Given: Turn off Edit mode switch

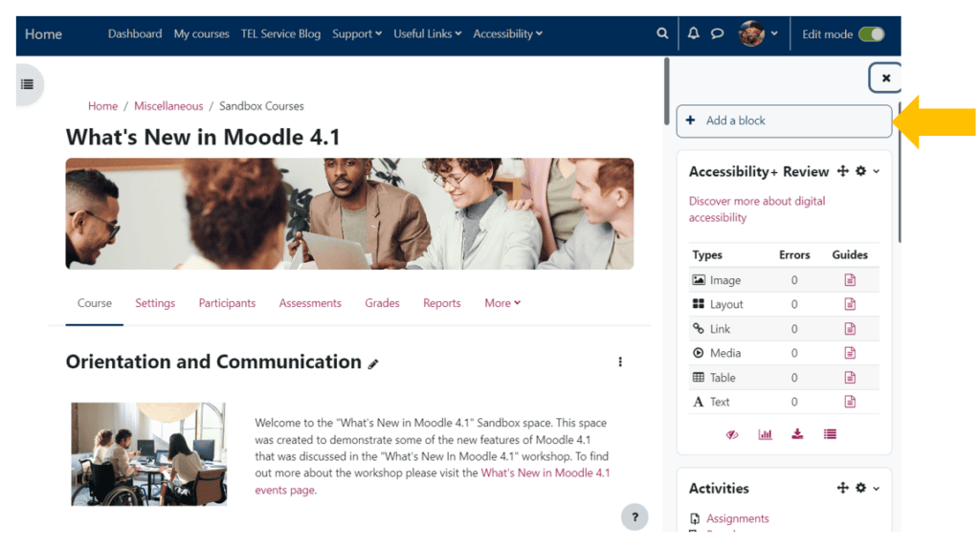Looking at the screenshot, I should tap(871, 34).
